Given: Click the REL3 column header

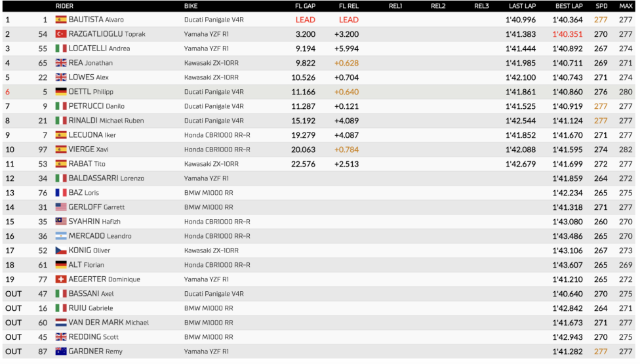Looking at the screenshot, I should 481,6.
